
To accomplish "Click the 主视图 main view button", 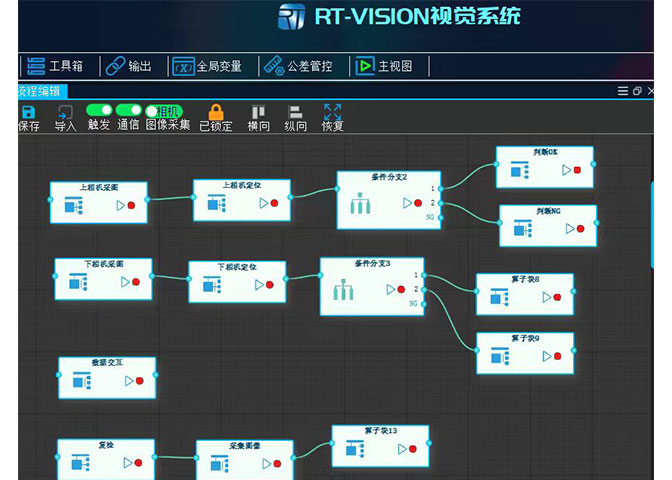I will (x=382, y=66).
